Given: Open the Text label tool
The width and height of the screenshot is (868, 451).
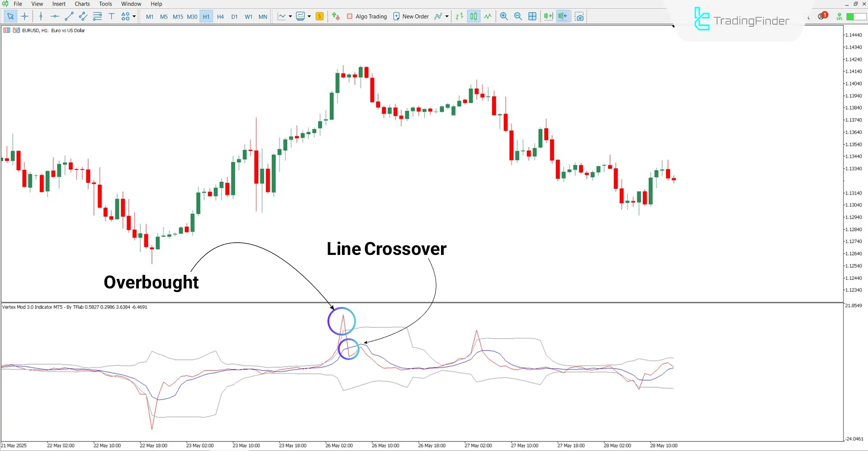Looking at the screenshot, I should click(x=111, y=16).
